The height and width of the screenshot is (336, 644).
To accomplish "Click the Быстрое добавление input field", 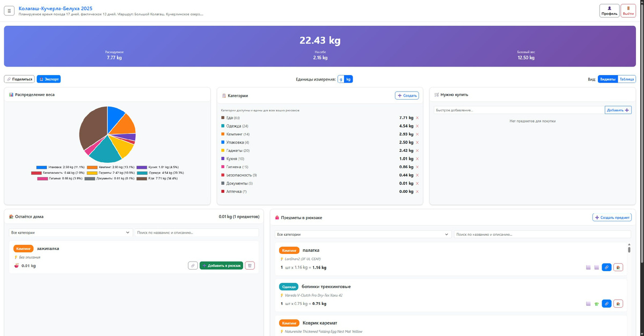I will tap(519, 110).
